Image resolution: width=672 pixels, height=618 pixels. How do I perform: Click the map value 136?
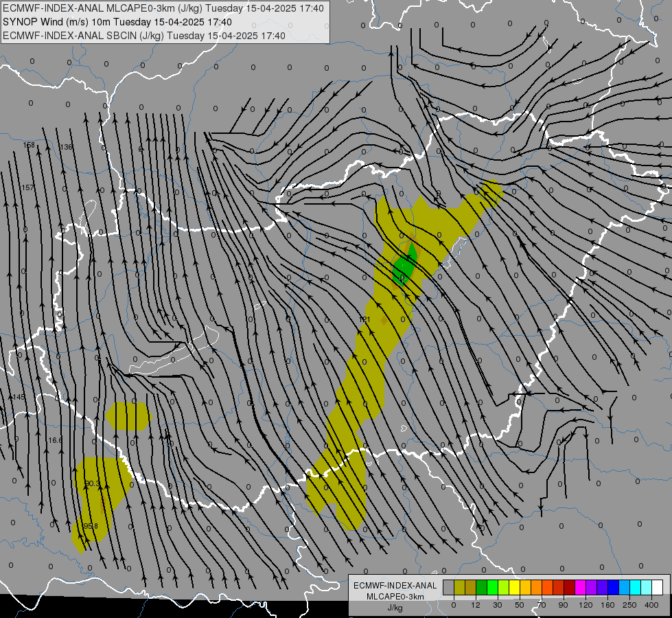pos(67,147)
